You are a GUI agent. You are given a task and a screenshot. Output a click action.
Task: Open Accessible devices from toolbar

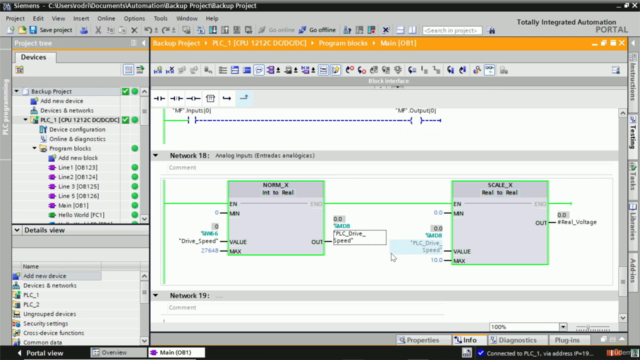coord(347,30)
